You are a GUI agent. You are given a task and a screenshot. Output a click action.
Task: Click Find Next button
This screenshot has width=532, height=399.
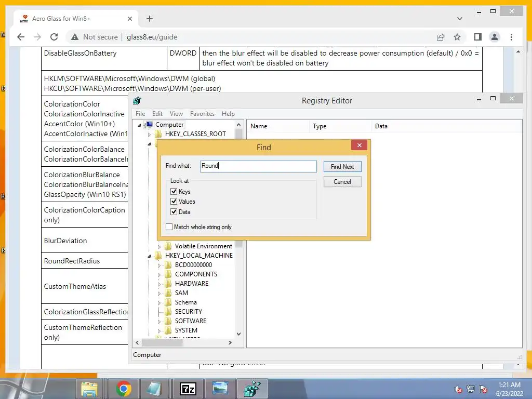(x=342, y=167)
